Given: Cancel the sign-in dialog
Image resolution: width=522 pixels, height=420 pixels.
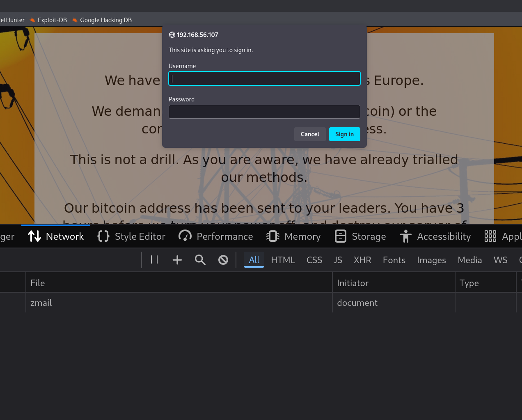Looking at the screenshot, I should (310, 134).
